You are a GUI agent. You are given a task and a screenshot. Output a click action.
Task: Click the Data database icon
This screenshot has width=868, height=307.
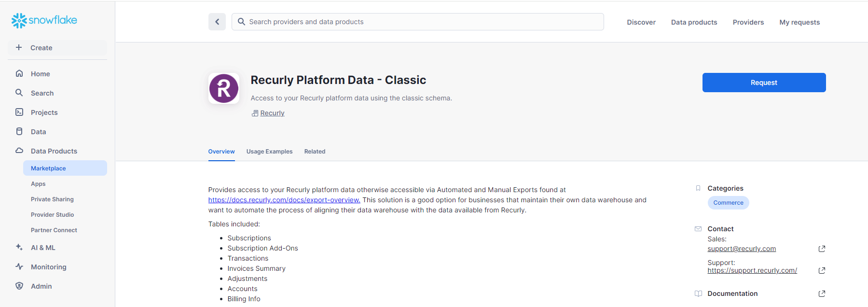[x=19, y=131]
